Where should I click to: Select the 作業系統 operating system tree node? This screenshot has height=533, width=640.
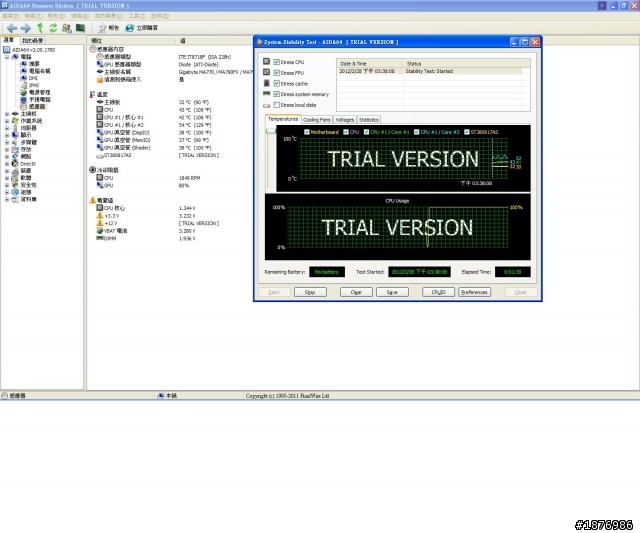pos(31,121)
